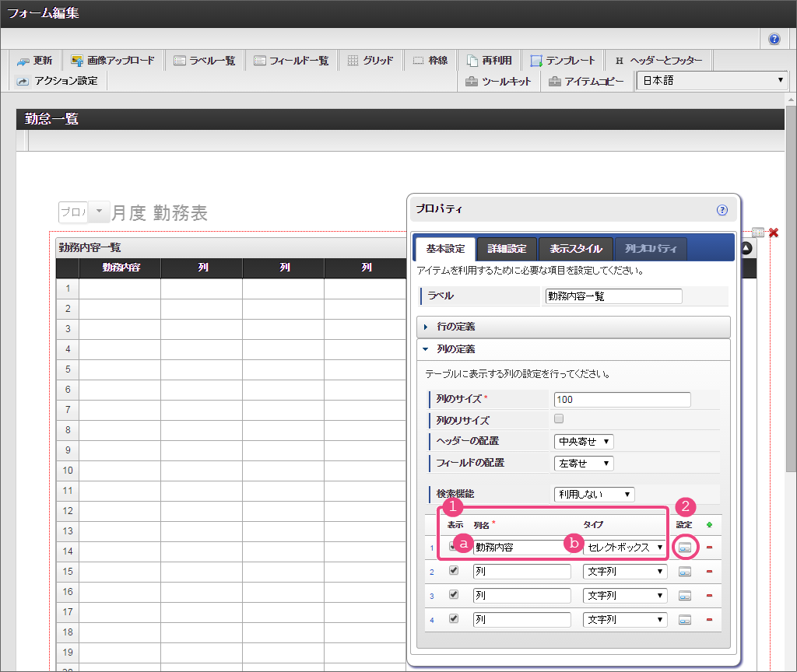Screen dimensions: 797x672
Task: Open the ヘッダーの配置 dropdown
Action: (x=584, y=441)
